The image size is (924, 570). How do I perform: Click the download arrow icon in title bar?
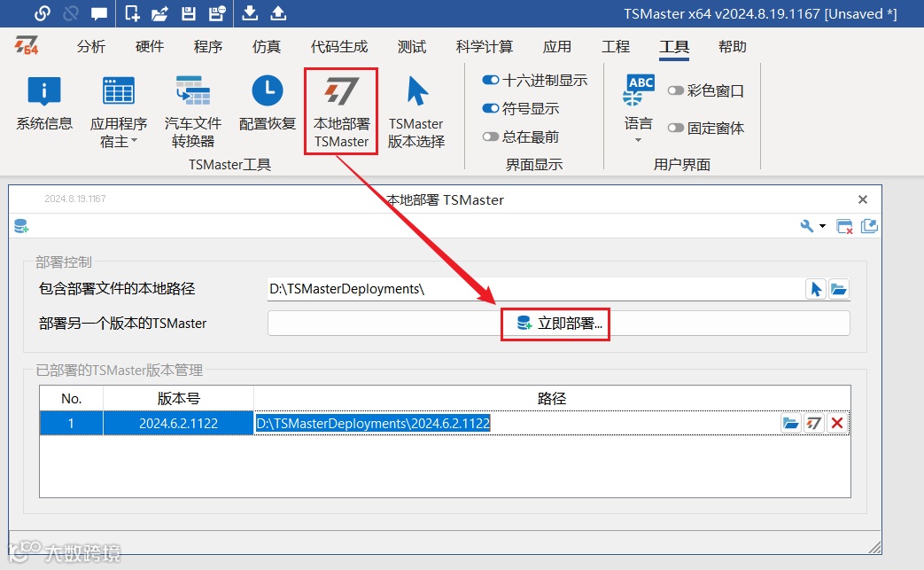tap(250, 13)
